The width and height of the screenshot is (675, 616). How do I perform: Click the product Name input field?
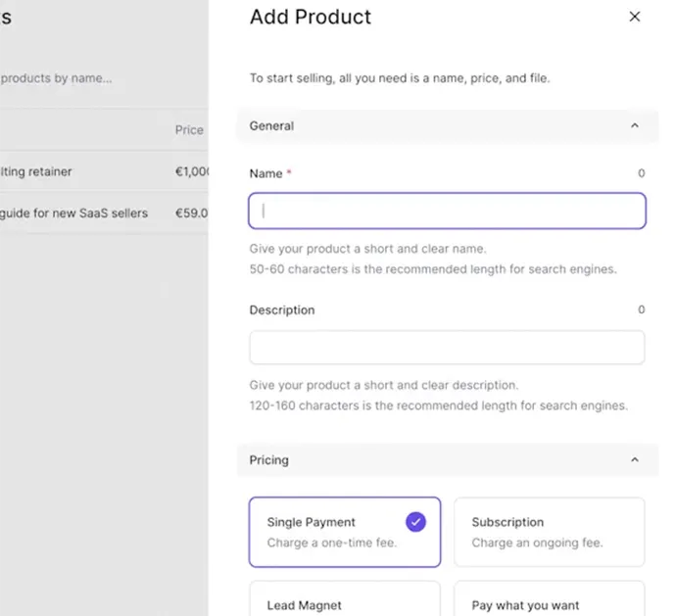[447, 211]
